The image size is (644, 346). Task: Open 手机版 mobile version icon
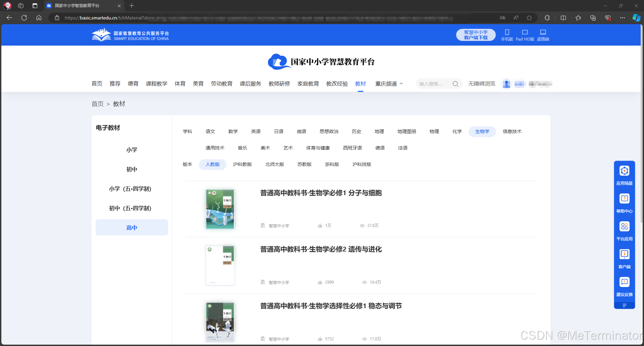pos(507,35)
